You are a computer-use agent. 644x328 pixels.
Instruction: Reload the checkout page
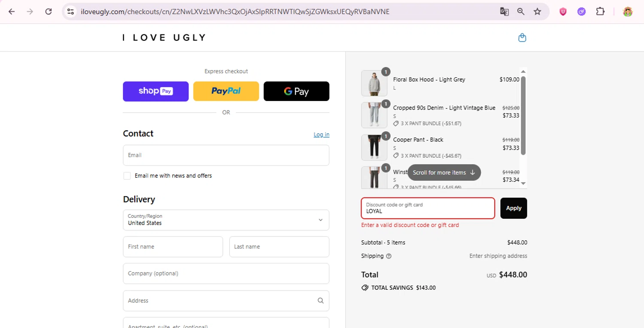coord(49,12)
